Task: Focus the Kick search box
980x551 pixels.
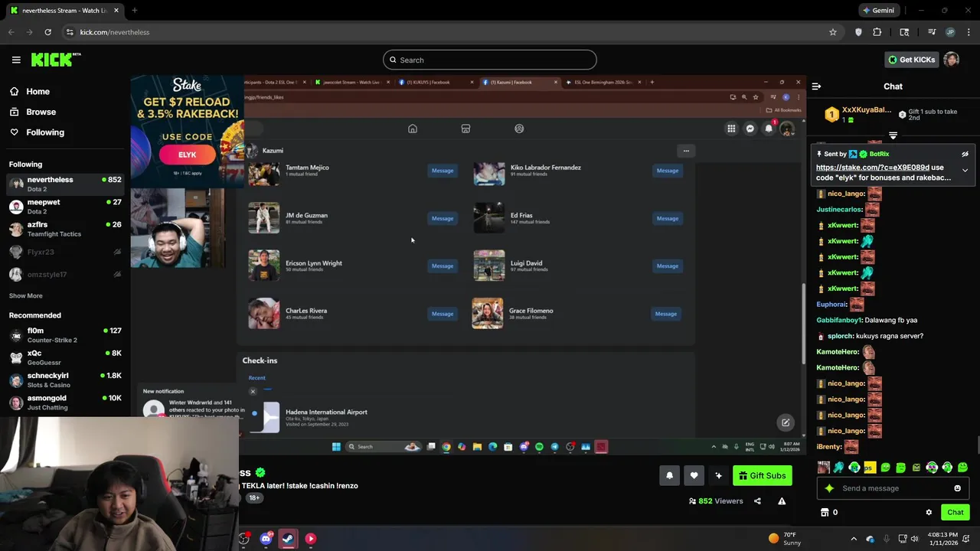Action: point(490,60)
